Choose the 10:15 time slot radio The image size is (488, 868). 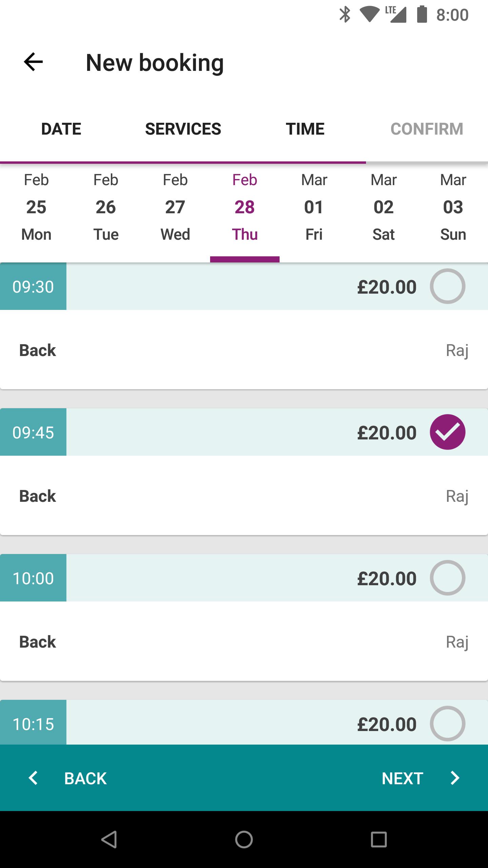447,724
